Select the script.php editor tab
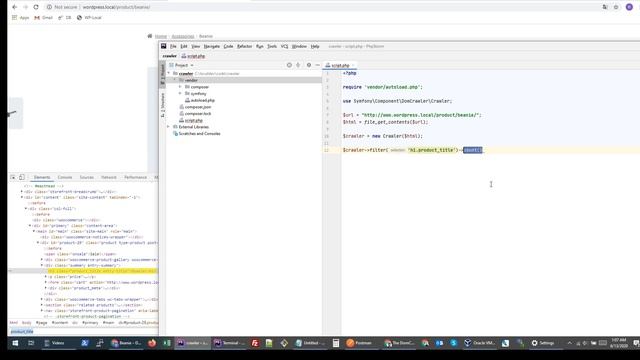640x360 pixels. click(340, 65)
